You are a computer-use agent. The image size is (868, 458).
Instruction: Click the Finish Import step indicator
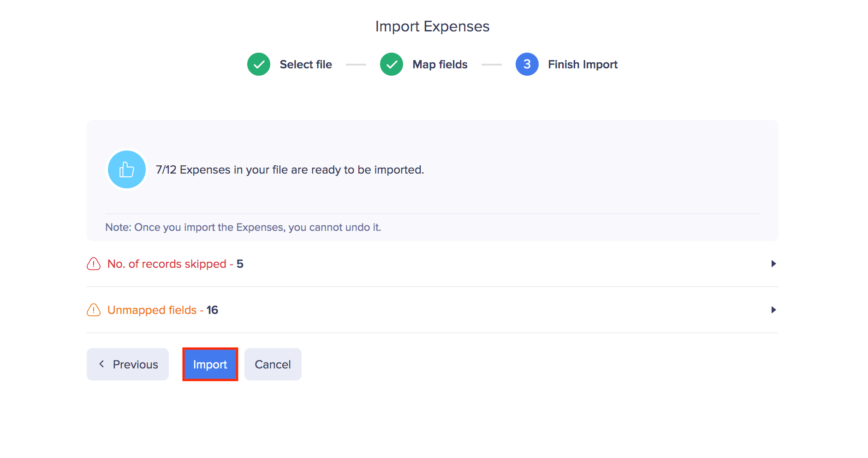(583, 64)
